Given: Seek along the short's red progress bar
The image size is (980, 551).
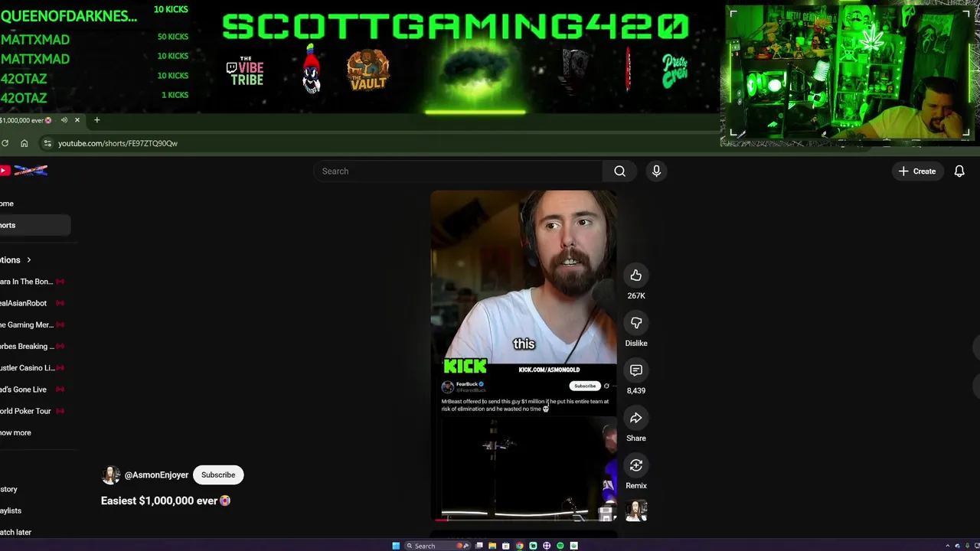Looking at the screenshot, I should [x=523, y=520].
